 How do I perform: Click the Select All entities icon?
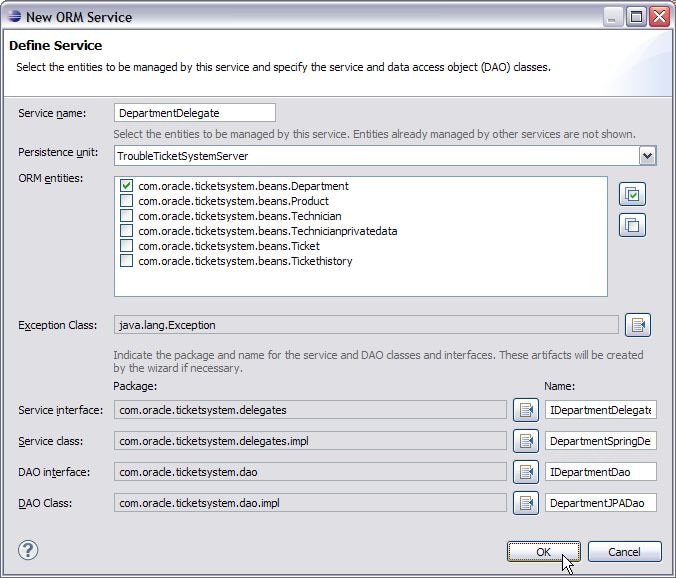click(632, 194)
